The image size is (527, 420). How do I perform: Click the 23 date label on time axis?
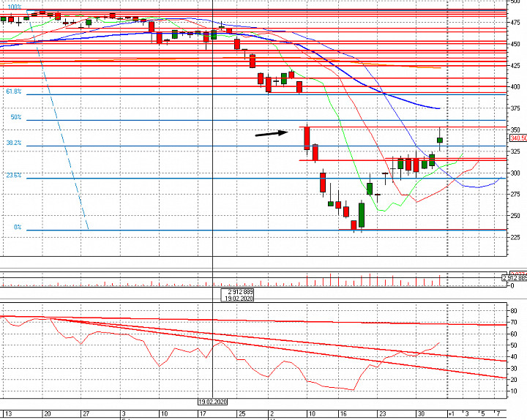(383, 413)
